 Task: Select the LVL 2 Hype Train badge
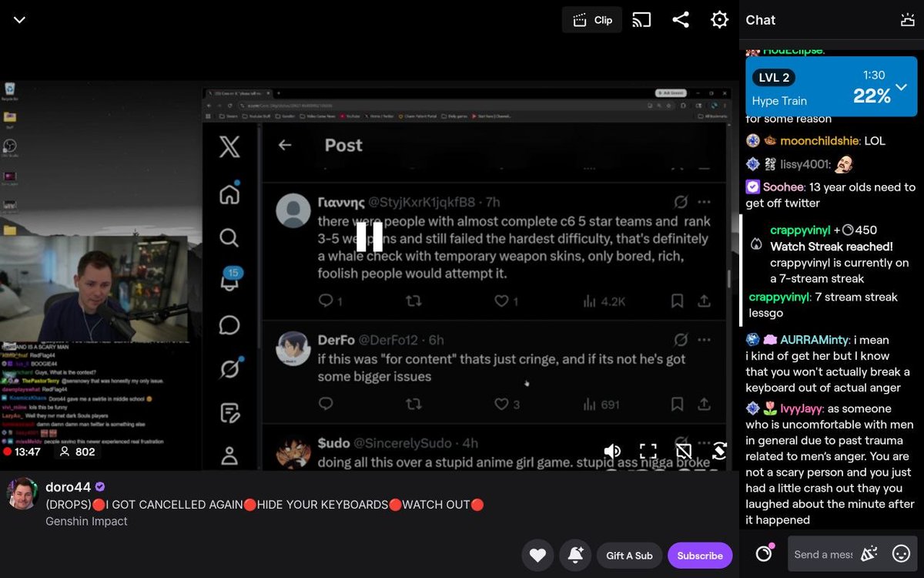[774, 78]
